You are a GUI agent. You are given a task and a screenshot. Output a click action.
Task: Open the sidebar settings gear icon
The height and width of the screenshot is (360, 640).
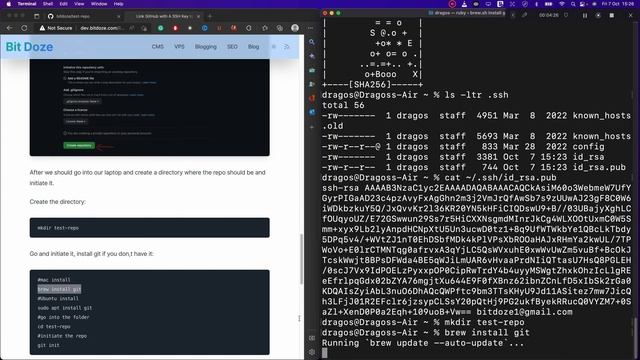pyautogui.click(x=312, y=352)
